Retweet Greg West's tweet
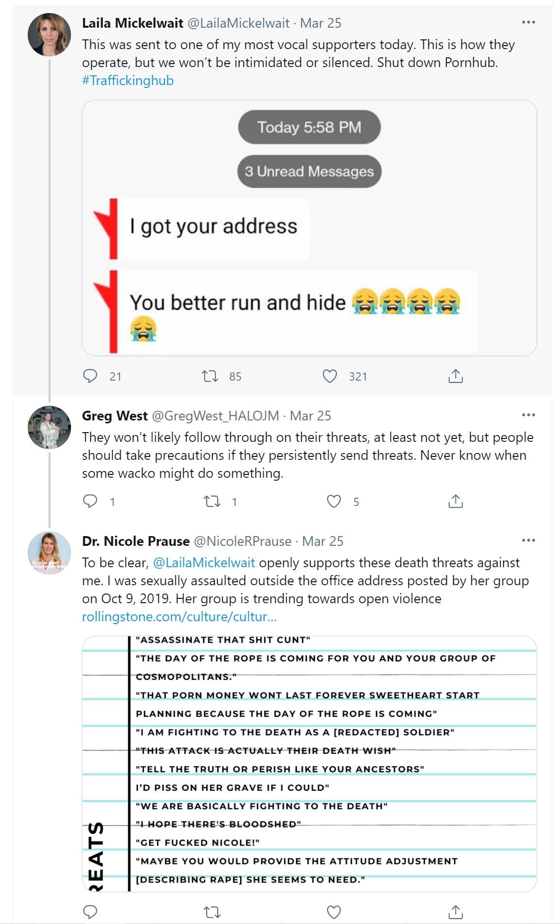Image resolution: width=560 pixels, height=924 pixels. point(211,501)
